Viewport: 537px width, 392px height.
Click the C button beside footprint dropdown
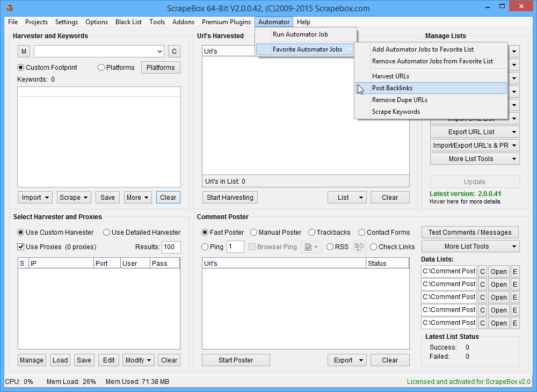coord(174,52)
